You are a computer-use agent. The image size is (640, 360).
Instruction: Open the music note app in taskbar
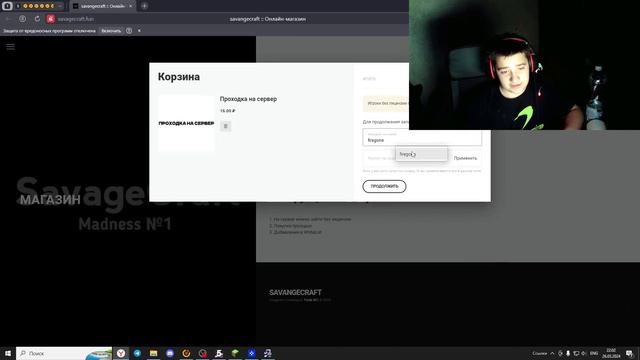tap(268, 353)
